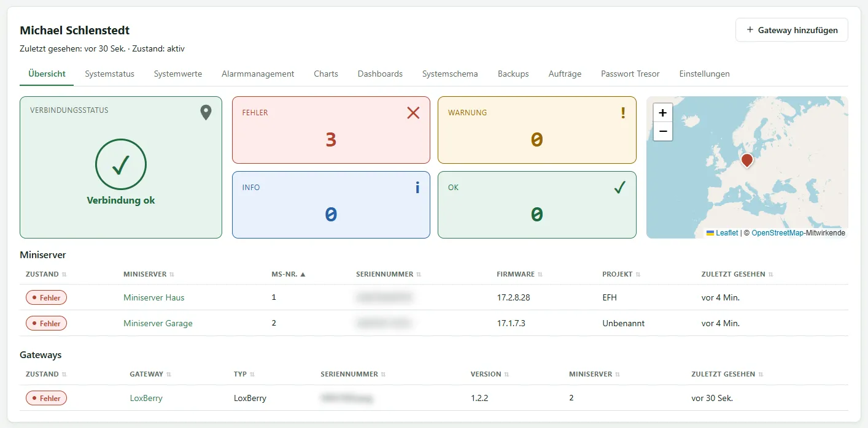This screenshot has width=868, height=428.
Task: Open the LoxBerry gateway link
Action: coord(146,398)
